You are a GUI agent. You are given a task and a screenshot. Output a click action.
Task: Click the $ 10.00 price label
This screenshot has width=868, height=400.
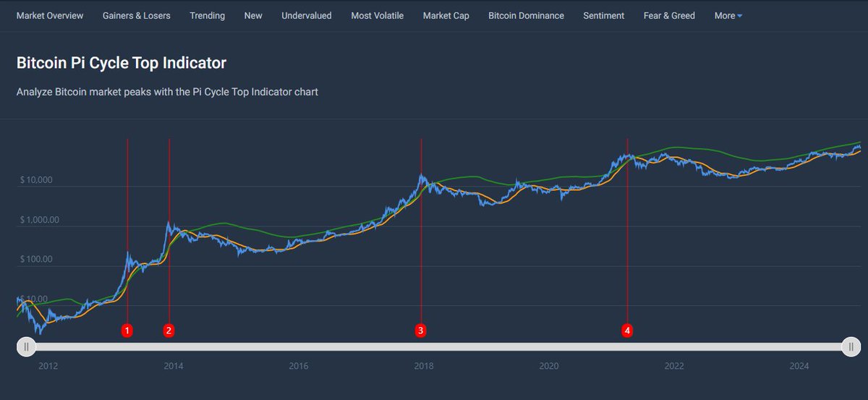[35, 299]
